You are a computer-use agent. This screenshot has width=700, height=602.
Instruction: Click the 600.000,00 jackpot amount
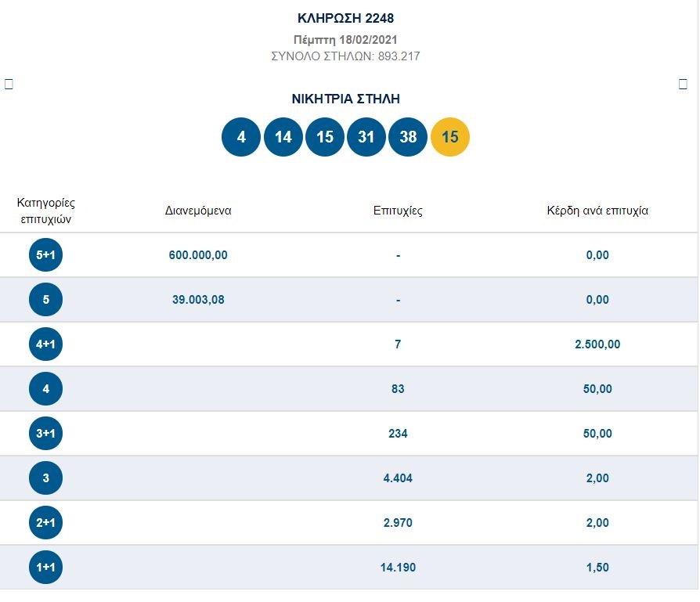(198, 255)
